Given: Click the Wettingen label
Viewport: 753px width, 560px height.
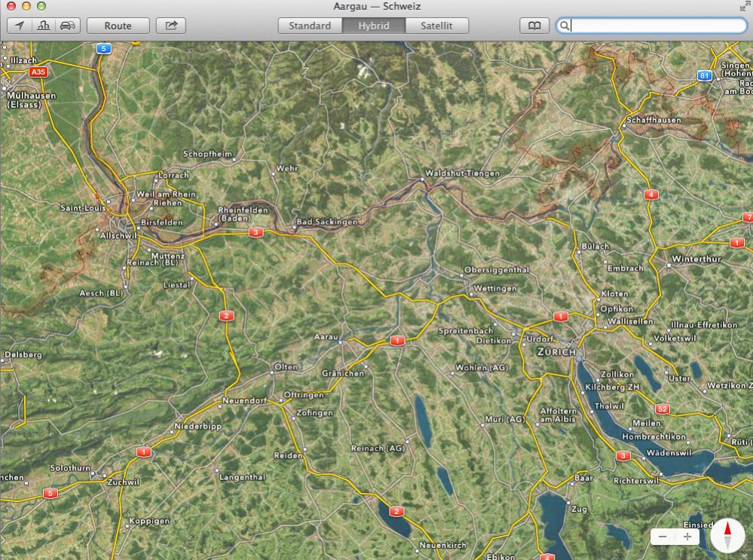Looking at the screenshot, I should point(495,288).
